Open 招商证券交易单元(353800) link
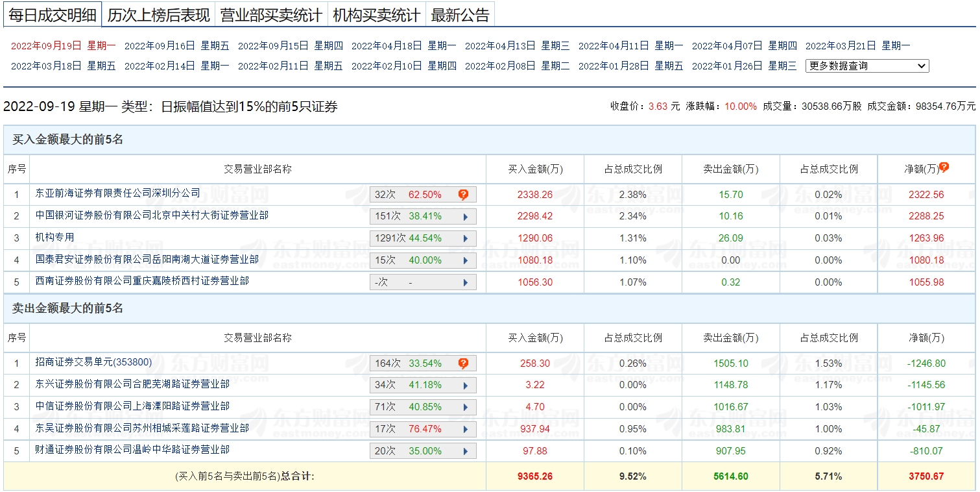The image size is (980, 492). click(93, 362)
